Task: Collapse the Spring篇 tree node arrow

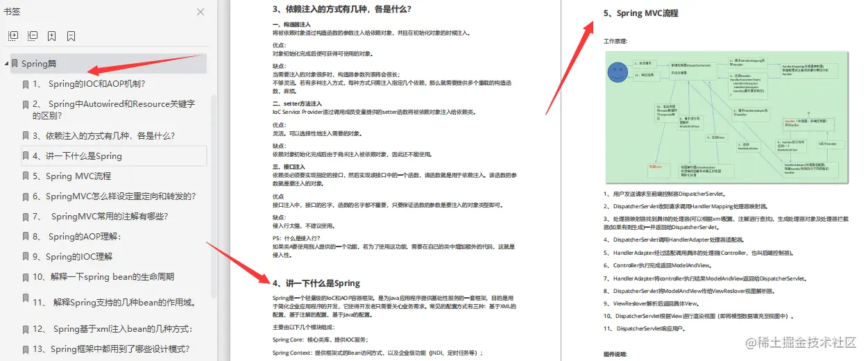Action: pos(6,64)
